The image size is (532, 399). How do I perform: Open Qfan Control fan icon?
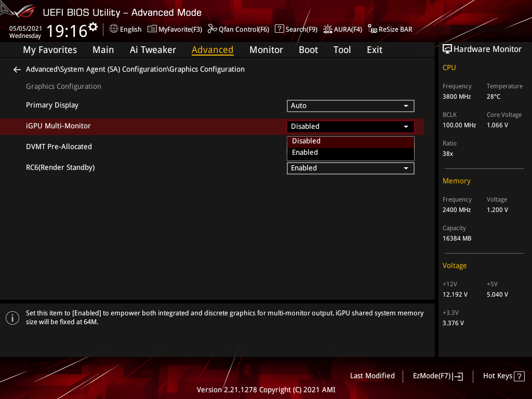coord(212,29)
